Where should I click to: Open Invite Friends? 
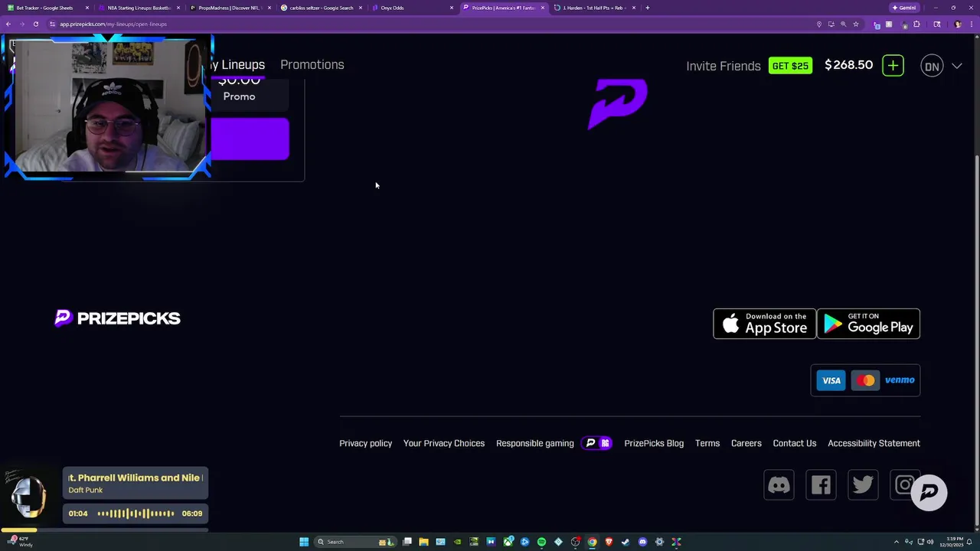(x=723, y=66)
